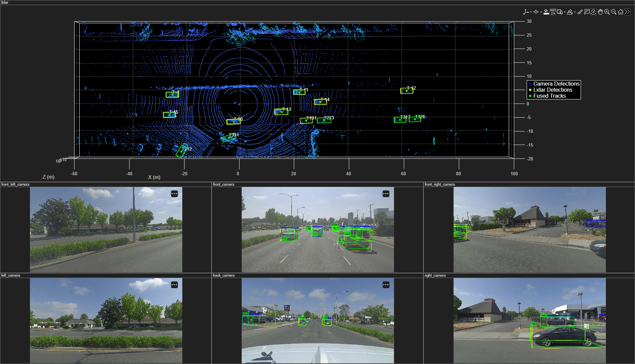The image size is (635, 364).
Task: Restore view with the Home icon
Action: pyautogui.click(x=620, y=12)
